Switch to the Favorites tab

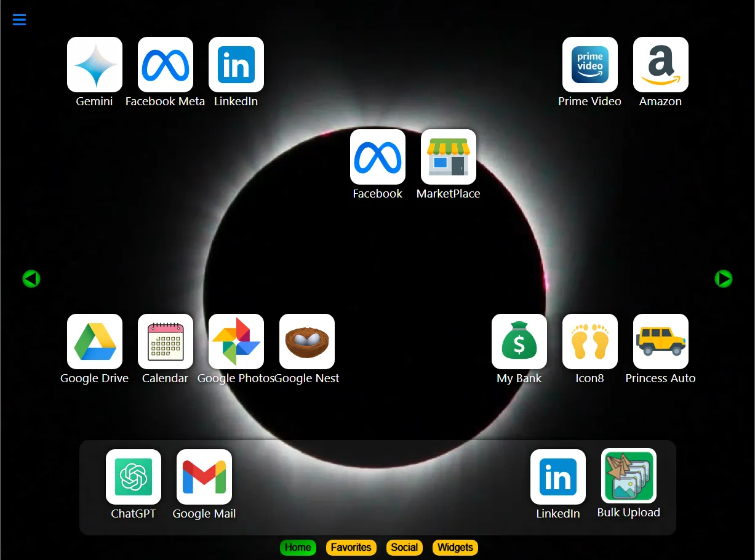pyautogui.click(x=351, y=547)
